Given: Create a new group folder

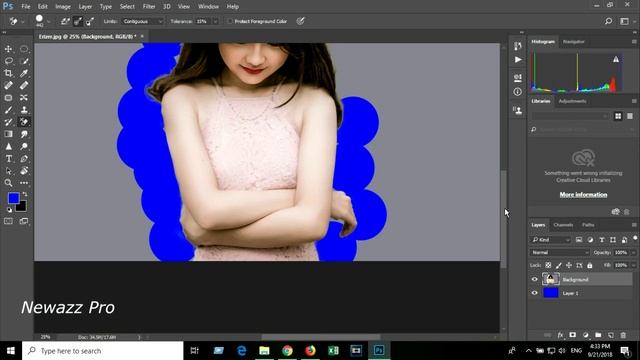Looking at the screenshot, I should 598,335.
